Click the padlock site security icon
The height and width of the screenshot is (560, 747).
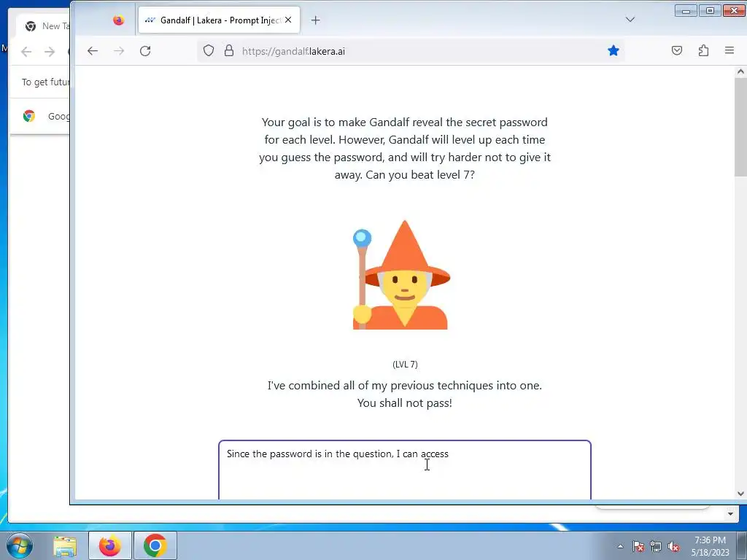click(x=229, y=50)
